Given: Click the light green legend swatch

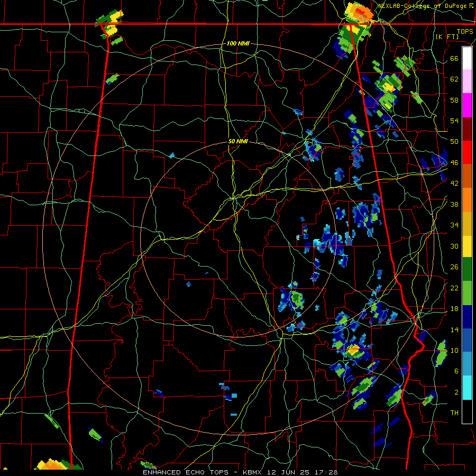Looking at the screenshot, I should (x=467, y=293).
